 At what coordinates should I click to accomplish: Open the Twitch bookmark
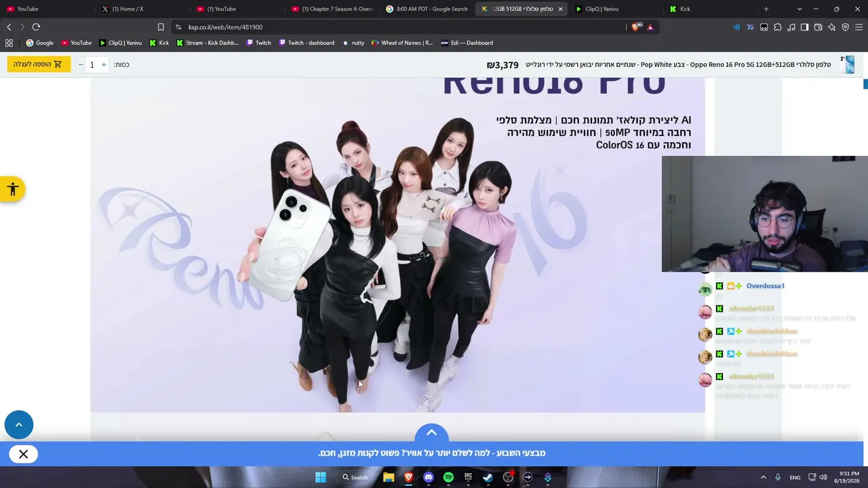coord(259,43)
